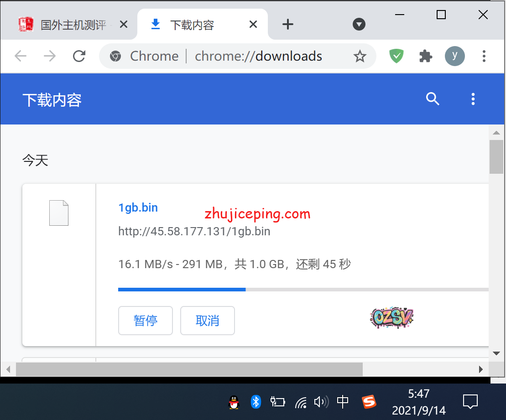Open the Extensions puzzle icon
The width and height of the screenshot is (506, 420).
click(425, 56)
